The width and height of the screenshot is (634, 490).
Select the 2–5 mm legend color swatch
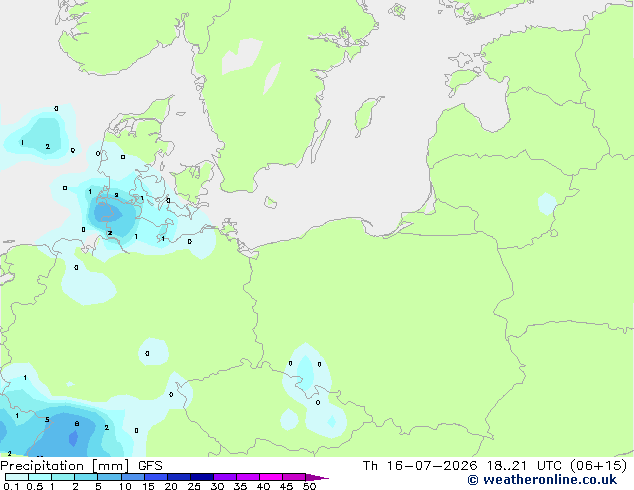pos(86,477)
